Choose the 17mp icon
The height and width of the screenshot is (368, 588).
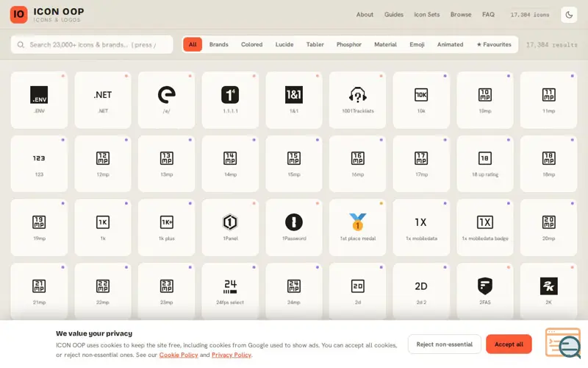[421, 163]
